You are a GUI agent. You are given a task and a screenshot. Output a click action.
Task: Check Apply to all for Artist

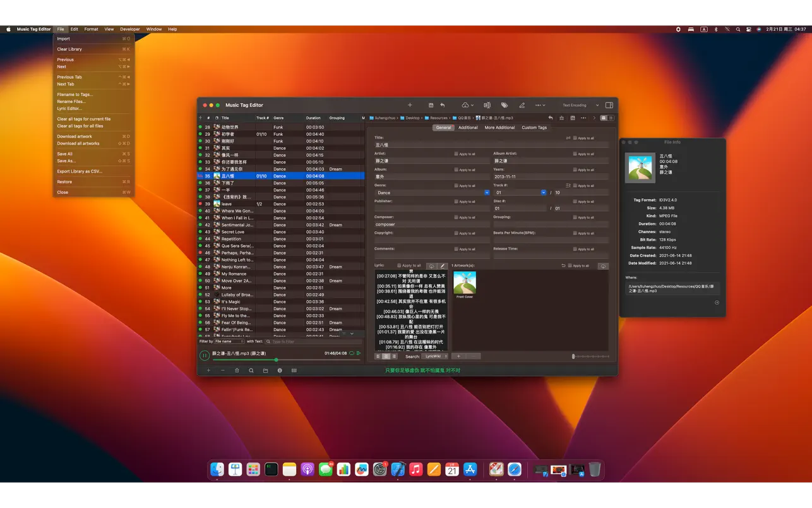(x=457, y=154)
